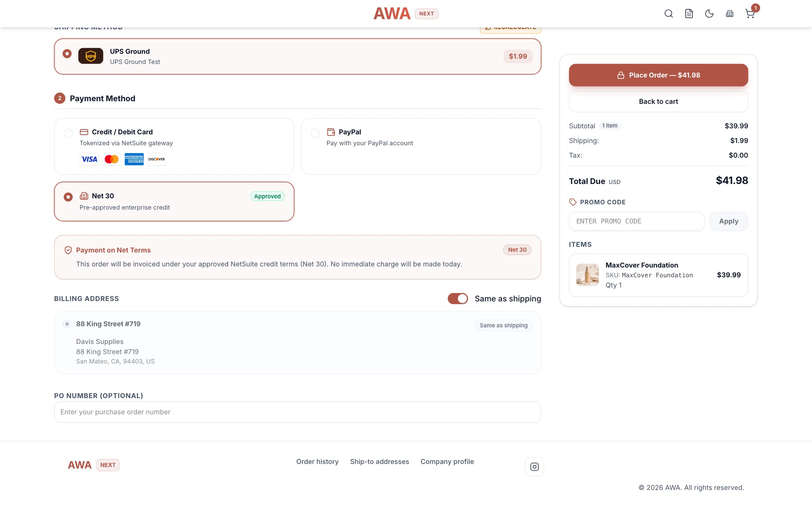Click the Total Due $41.98 amount
Image resolution: width=812 pixels, height=508 pixels.
pos(732,181)
